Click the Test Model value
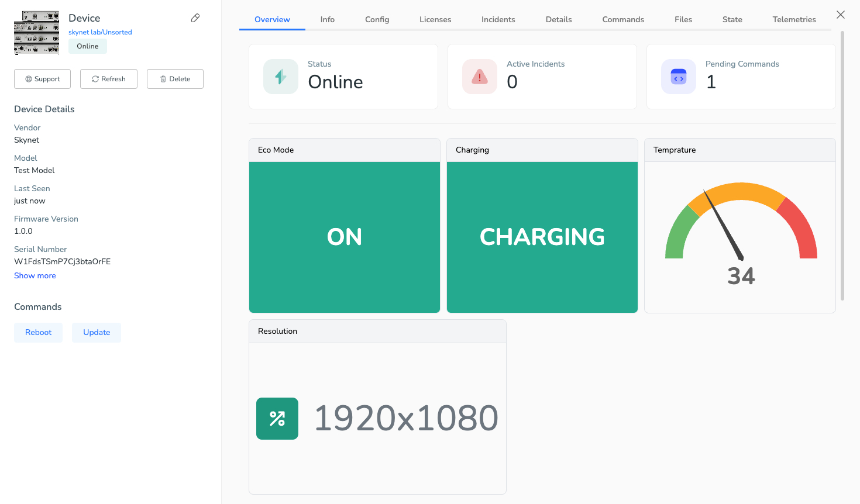The image size is (860, 504). click(35, 170)
